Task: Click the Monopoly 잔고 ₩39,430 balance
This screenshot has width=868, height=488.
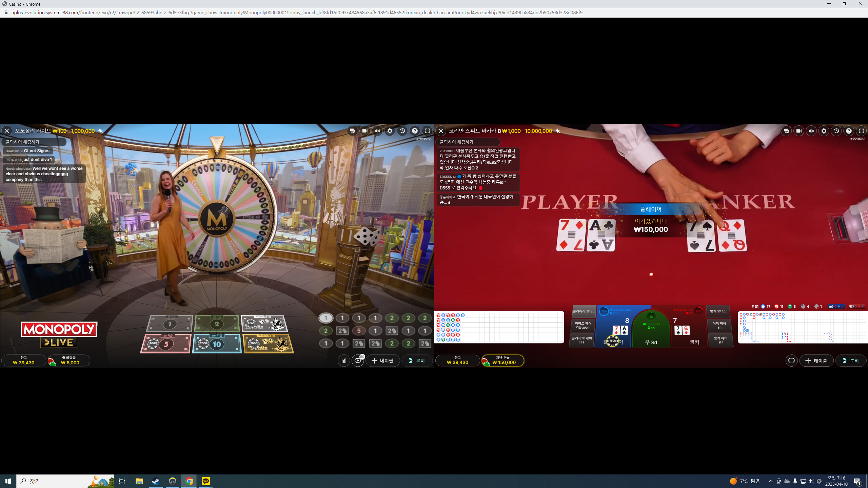Action: (x=24, y=361)
